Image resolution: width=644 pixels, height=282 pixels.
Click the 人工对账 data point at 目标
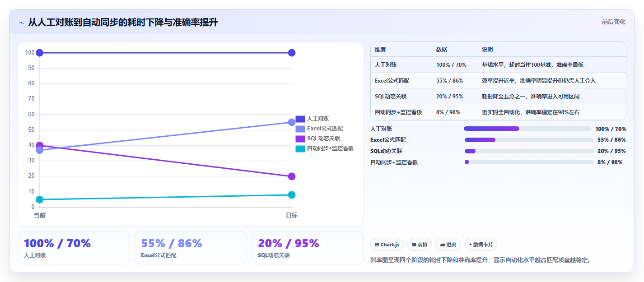pos(292,53)
